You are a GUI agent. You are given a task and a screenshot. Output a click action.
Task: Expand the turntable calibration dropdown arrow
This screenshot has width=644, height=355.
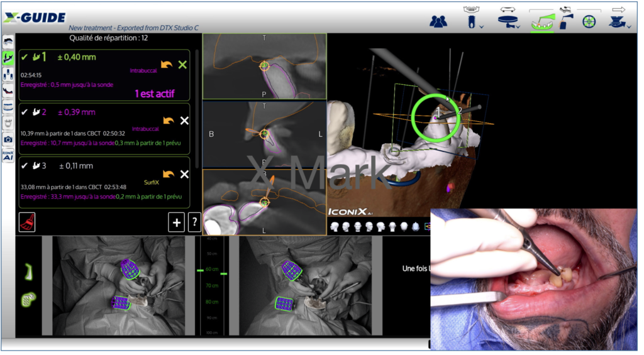(518, 26)
